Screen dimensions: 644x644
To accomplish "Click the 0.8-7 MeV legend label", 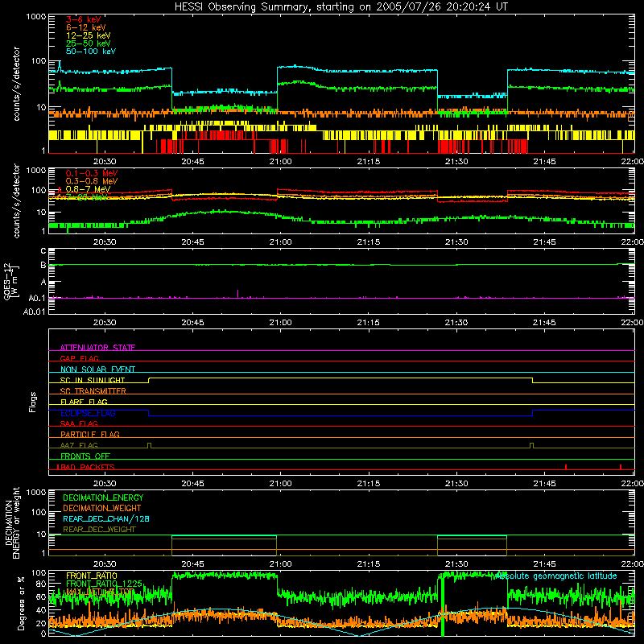I will 88,189.
